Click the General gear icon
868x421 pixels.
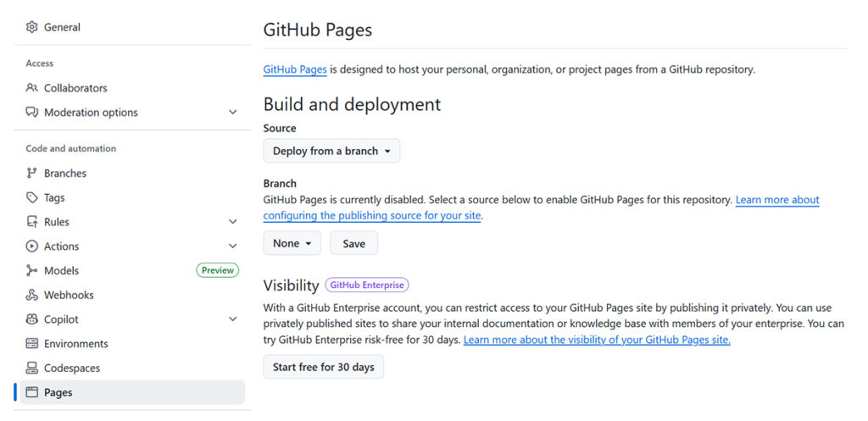32,27
